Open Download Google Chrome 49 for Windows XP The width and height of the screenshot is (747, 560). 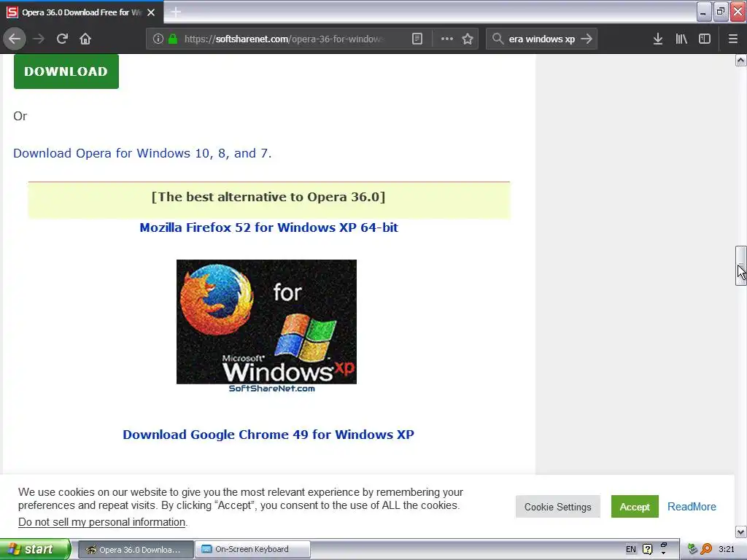coord(268,435)
